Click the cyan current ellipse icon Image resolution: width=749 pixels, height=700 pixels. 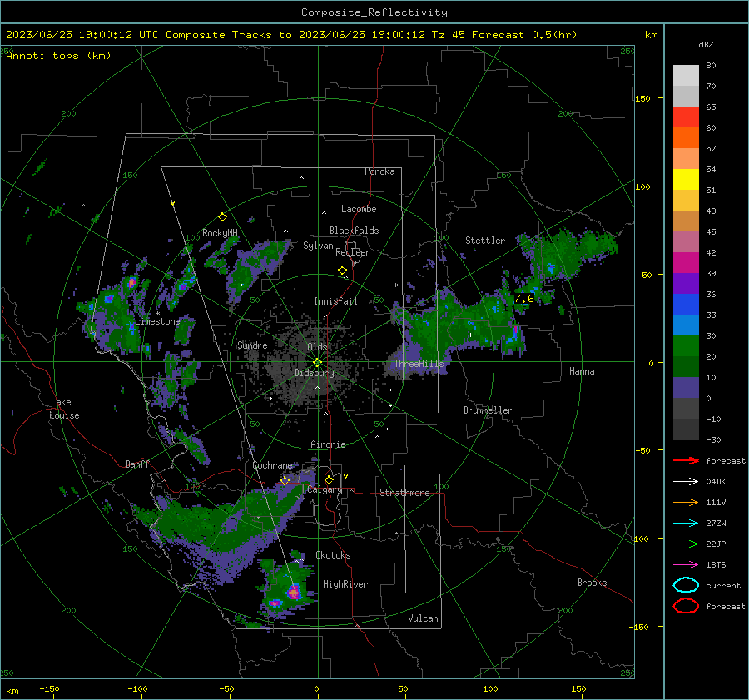(x=686, y=585)
